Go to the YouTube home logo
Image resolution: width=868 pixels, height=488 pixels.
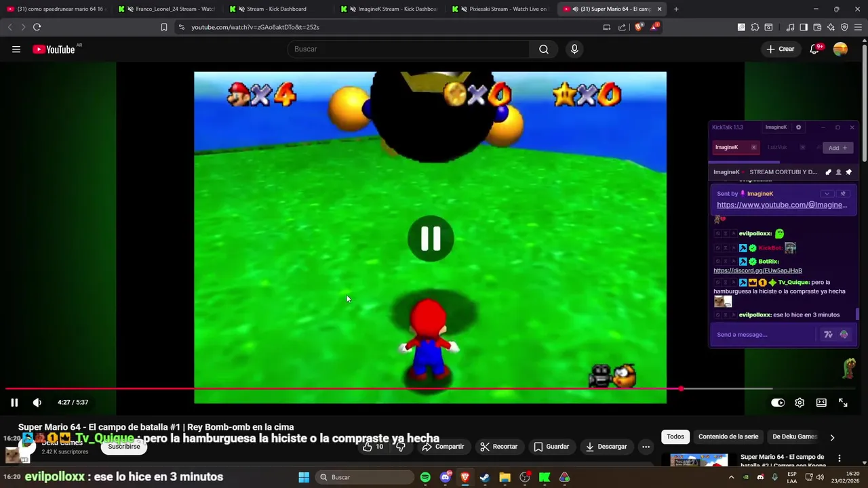tap(54, 49)
